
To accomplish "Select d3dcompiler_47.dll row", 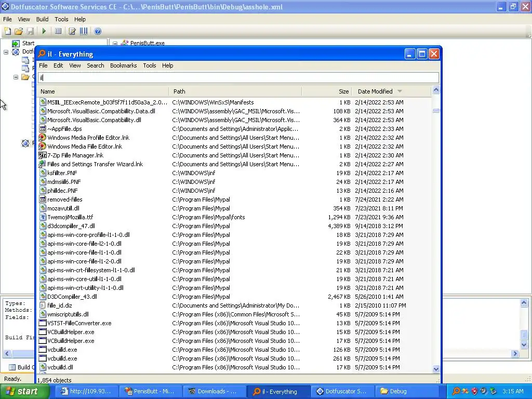I will point(234,226).
